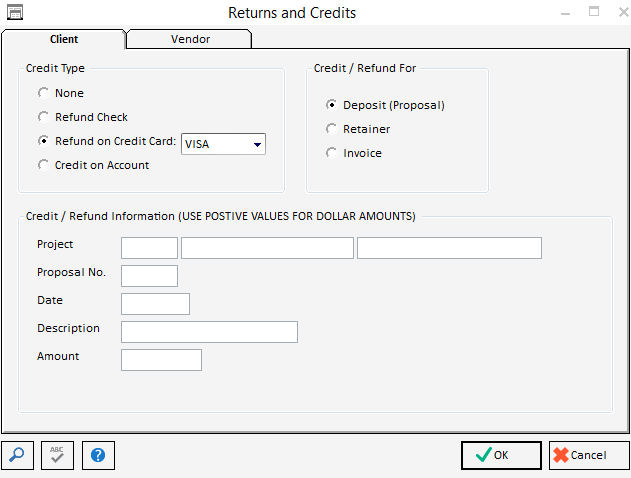This screenshot has width=631, height=478.
Task: Select Credit on Account option
Action: pos(43,165)
